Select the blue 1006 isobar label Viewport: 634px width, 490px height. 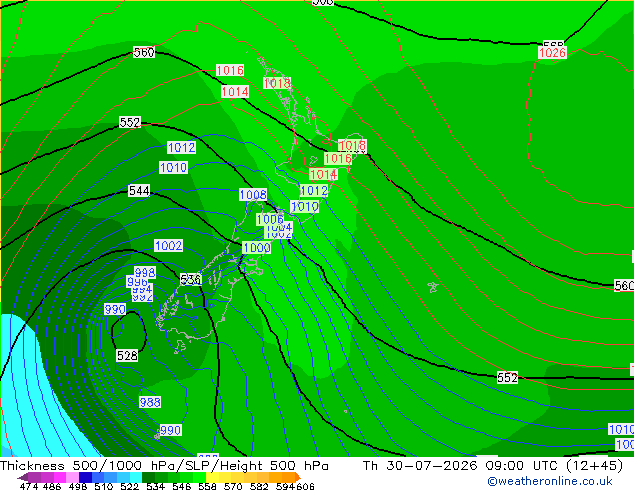point(270,219)
